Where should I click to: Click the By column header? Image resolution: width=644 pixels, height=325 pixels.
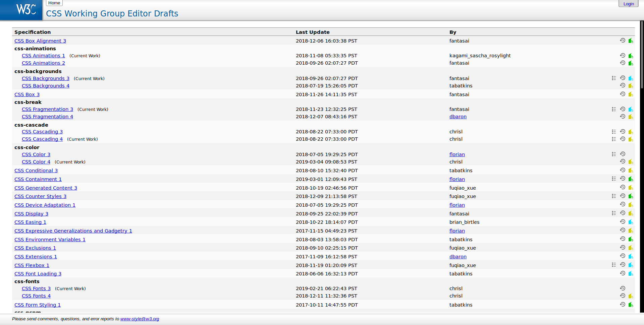pyautogui.click(x=453, y=32)
